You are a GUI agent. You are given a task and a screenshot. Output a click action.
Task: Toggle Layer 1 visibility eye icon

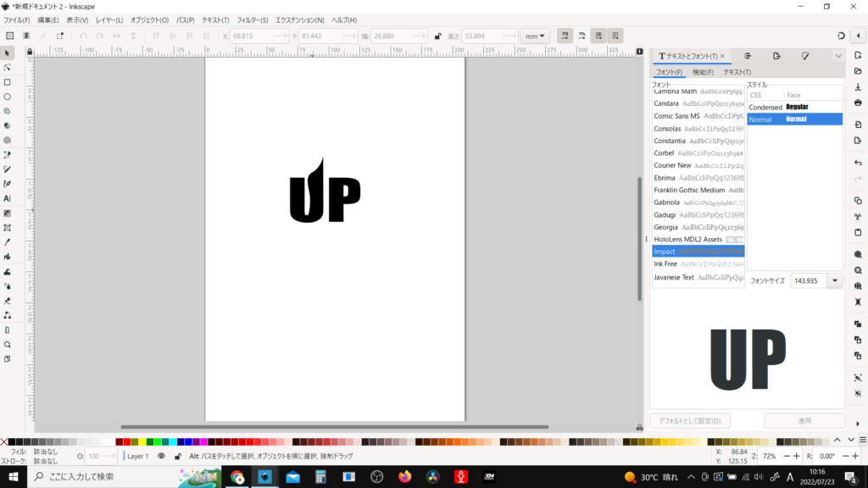tap(161, 456)
